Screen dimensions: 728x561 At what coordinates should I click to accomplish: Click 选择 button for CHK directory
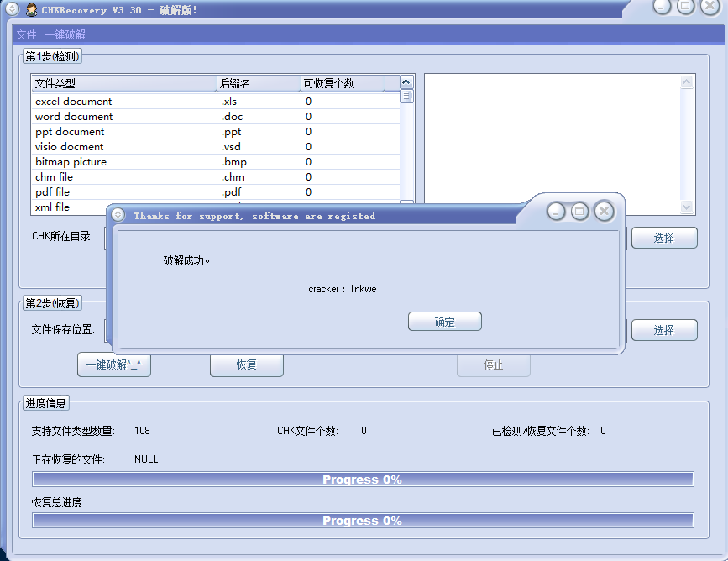(x=664, y=238)
